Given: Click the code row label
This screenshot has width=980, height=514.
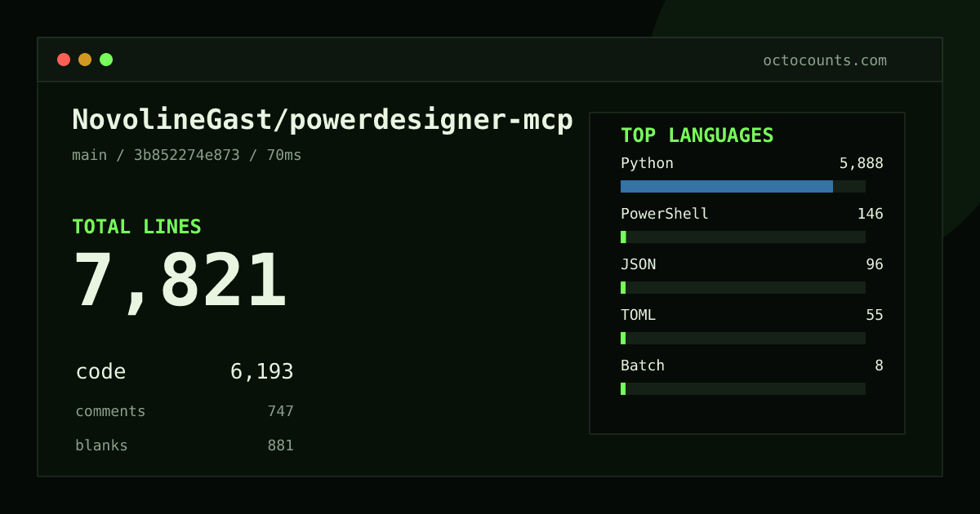Looking at the screenshot, I should coord(101,372).
